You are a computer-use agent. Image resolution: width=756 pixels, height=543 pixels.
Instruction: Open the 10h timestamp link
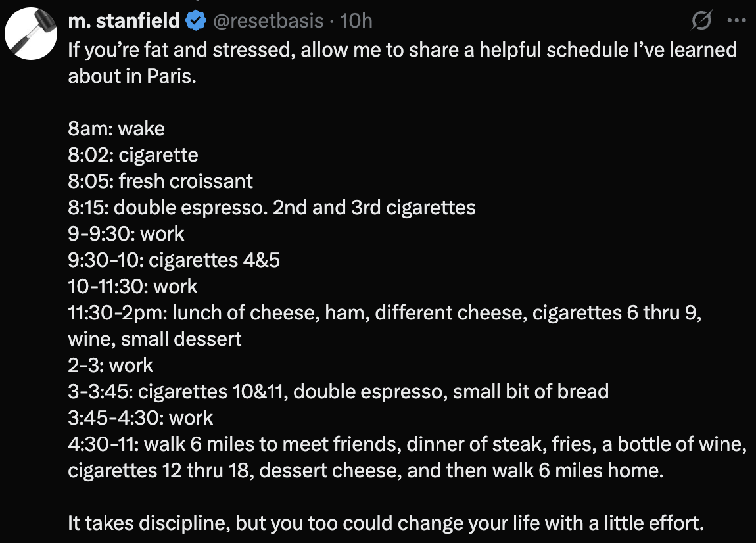tap(356, 21)
